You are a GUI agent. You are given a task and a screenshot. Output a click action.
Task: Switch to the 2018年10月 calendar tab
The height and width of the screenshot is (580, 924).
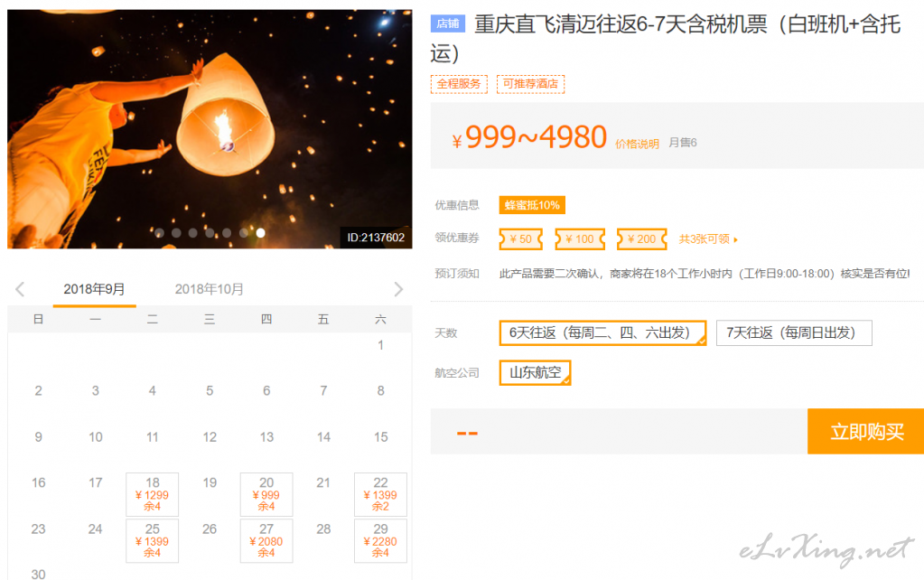click(210, 289)
